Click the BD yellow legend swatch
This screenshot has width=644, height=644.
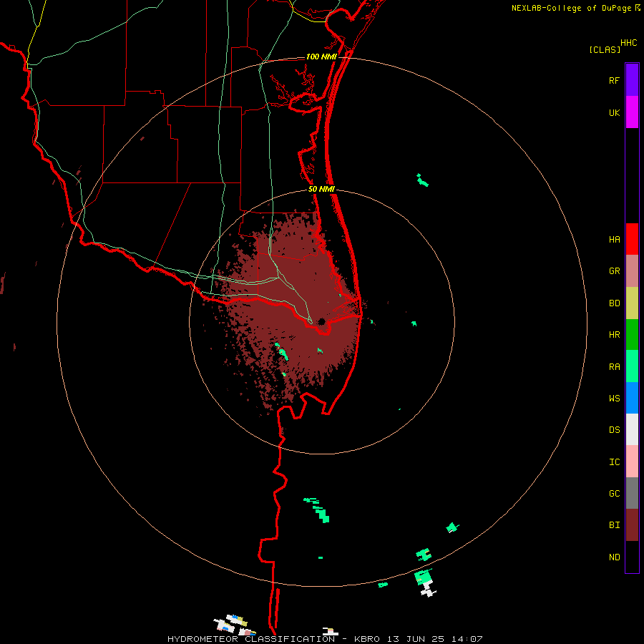click(632, 303)
